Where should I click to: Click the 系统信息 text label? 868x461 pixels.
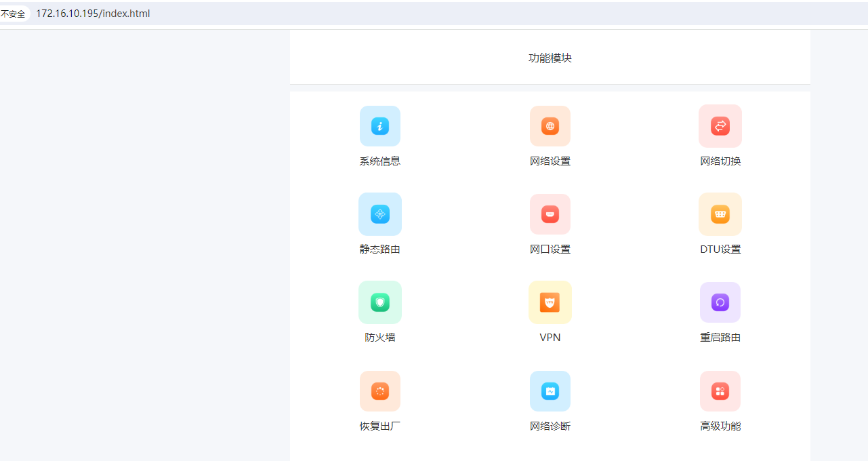point(380,161)
